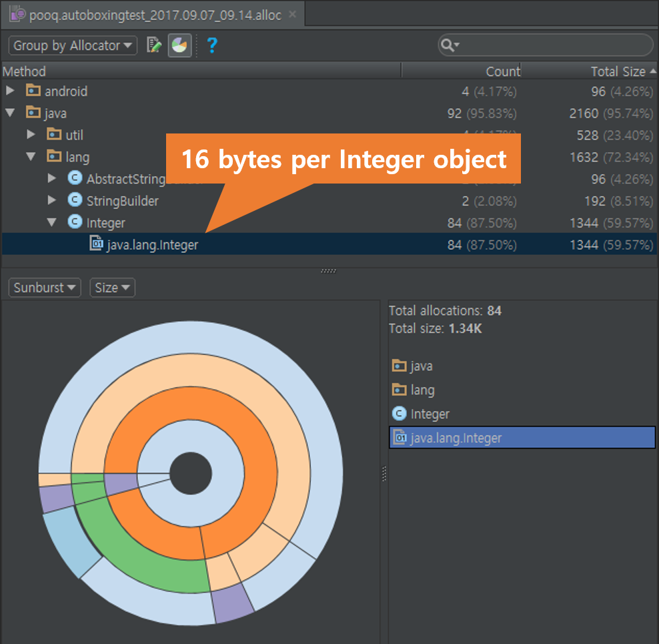This screenshot has width=659, height=644.
Task: Click the blue question mark help icon
Action: click(211, 45)
